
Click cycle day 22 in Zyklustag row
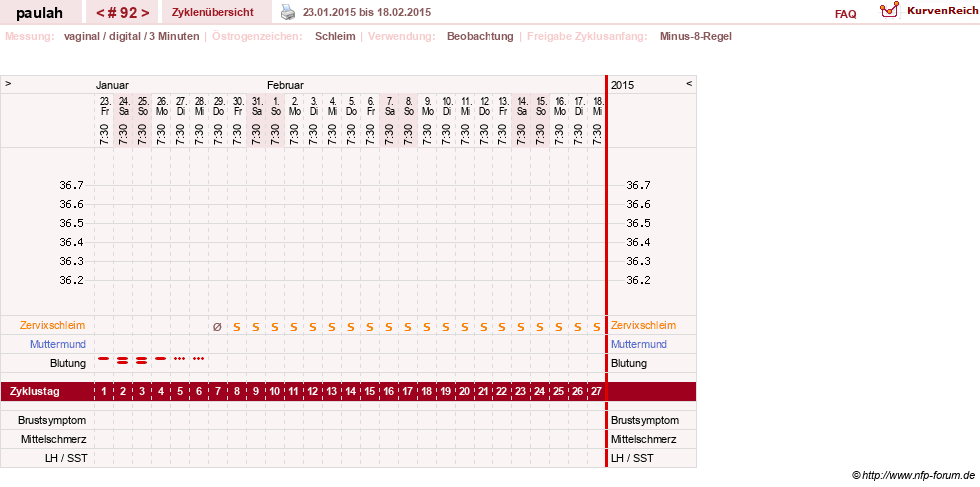point(501,392)
